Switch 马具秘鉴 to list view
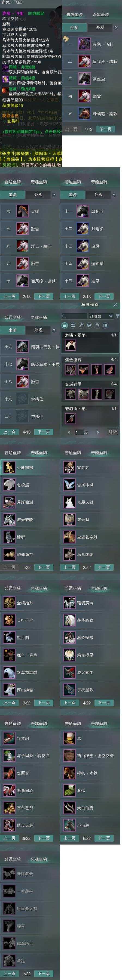 click(65, 325)
